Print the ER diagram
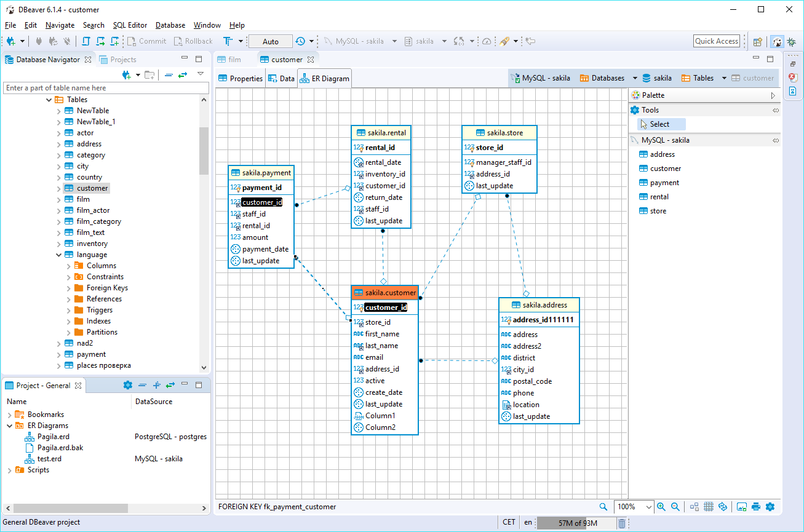Screen dimensions: 804x532 (x=756, y=506)
